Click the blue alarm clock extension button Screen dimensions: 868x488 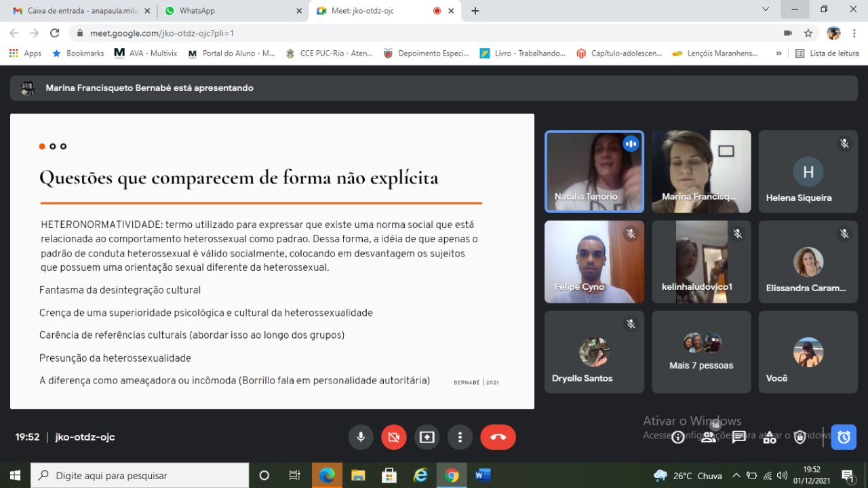[x=844, y=437]
